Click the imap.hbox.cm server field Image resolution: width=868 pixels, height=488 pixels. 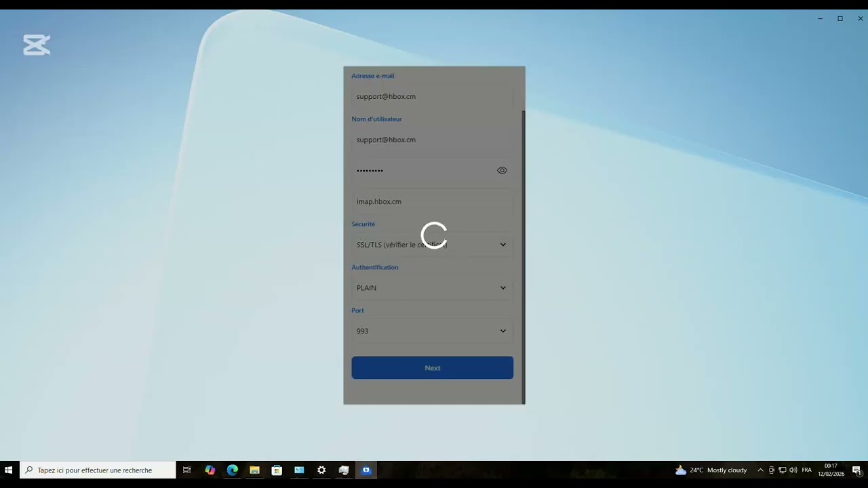click(x=432, y=202)
